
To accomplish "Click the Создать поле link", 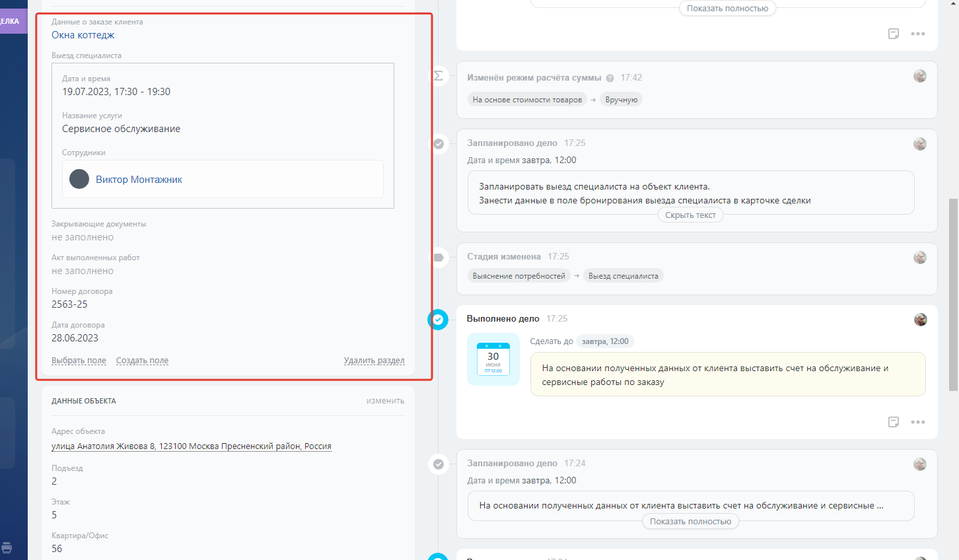I will [x=142, y=361].
